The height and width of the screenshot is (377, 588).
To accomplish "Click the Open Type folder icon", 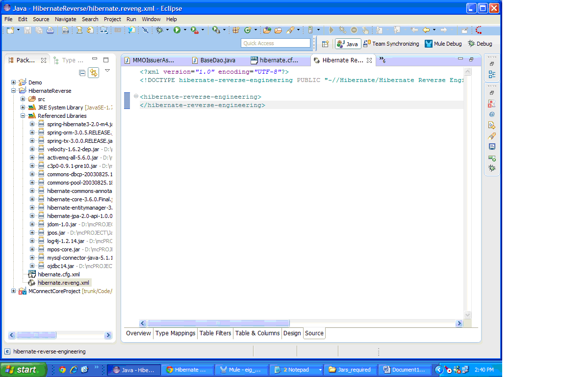I will 267,30.
